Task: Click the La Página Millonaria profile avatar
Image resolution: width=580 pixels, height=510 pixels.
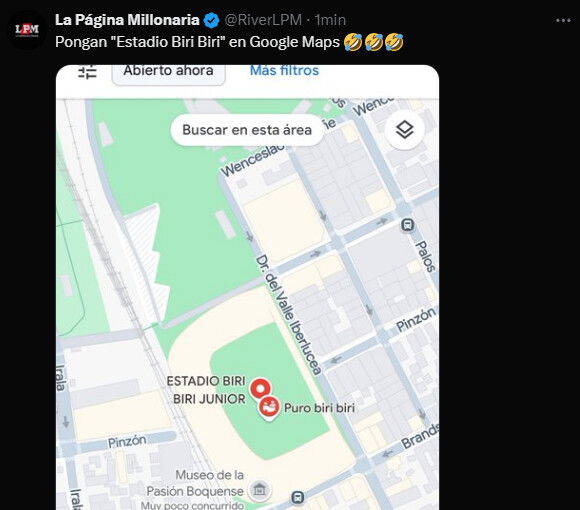Action: tap(27, 30)
